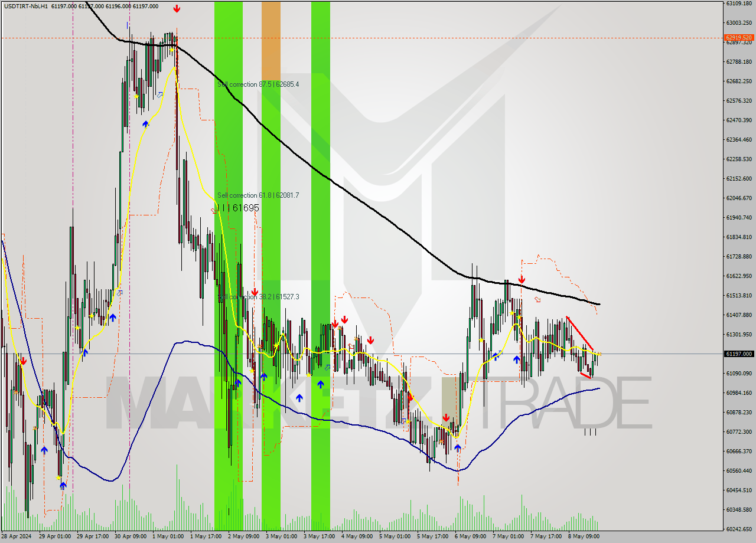Viewport: 756px width, 543px height.
Task: Click the 62046.670 price axis value
Action: (x=739, y=198)
